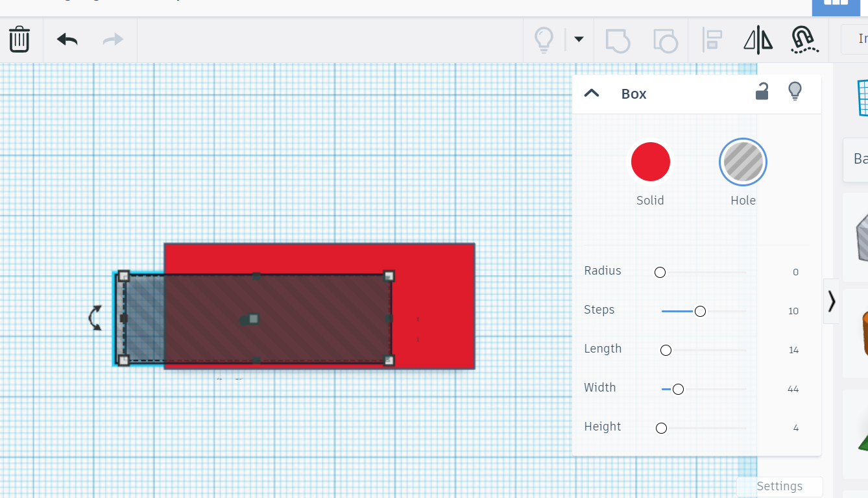This screenshot has width=868, height=498.
Task: Edit the Width value 44
Action: tap(793, 389)
